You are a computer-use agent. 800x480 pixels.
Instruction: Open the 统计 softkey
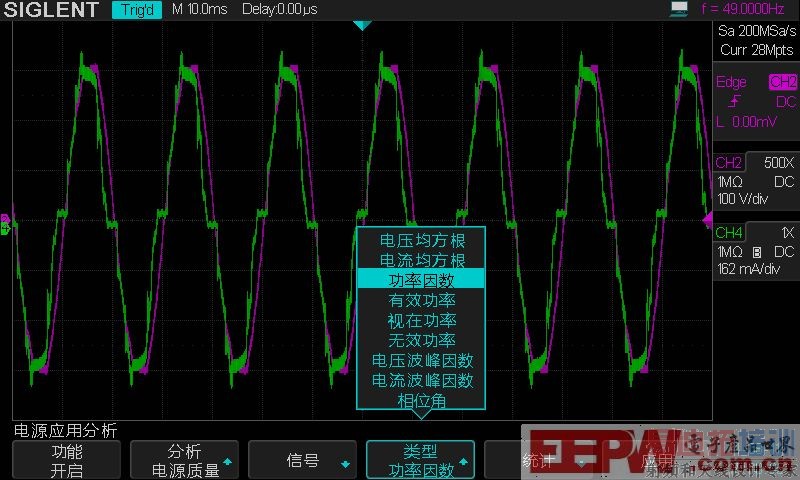pos(538,460)
